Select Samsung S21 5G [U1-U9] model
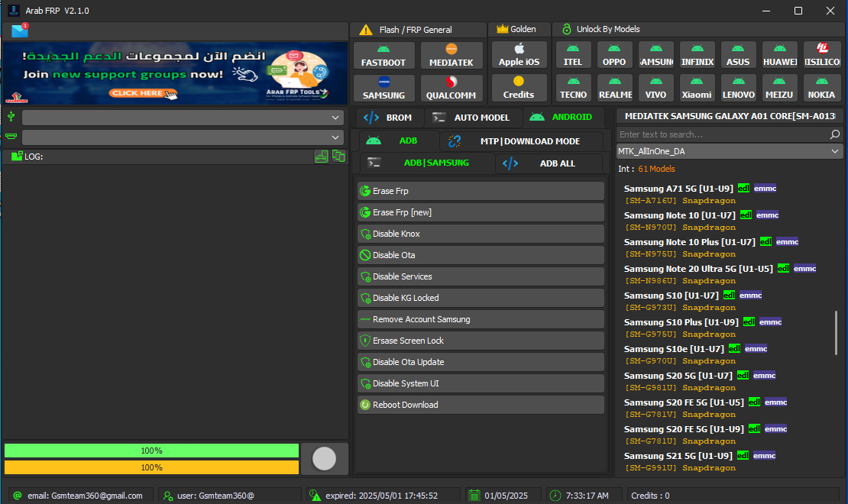The width and height of the screenshot is (848, 504). [x=700, y=461]
